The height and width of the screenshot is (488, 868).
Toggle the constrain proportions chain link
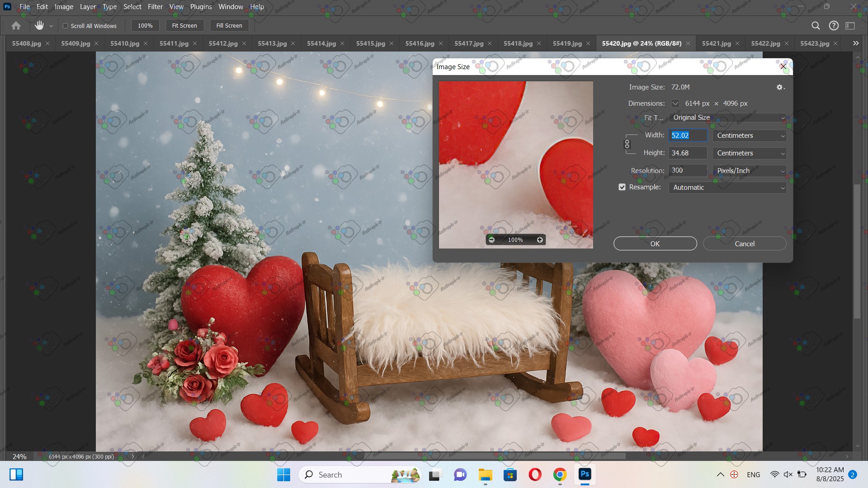pyautogui.click(x=627, y=144)
